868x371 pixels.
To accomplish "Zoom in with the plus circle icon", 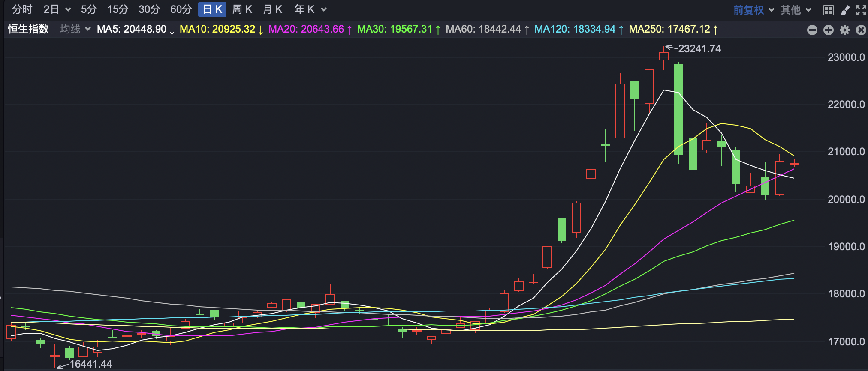I will [829, 30].
